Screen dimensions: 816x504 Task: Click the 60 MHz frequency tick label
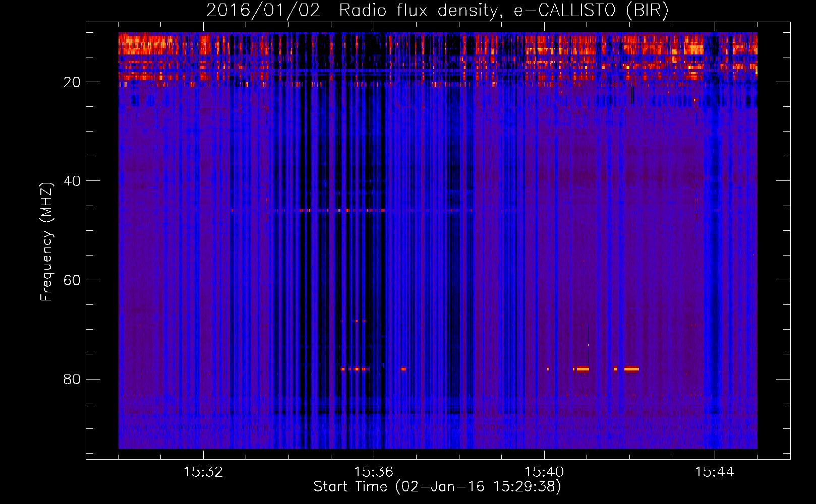click(x=72, y=280)
